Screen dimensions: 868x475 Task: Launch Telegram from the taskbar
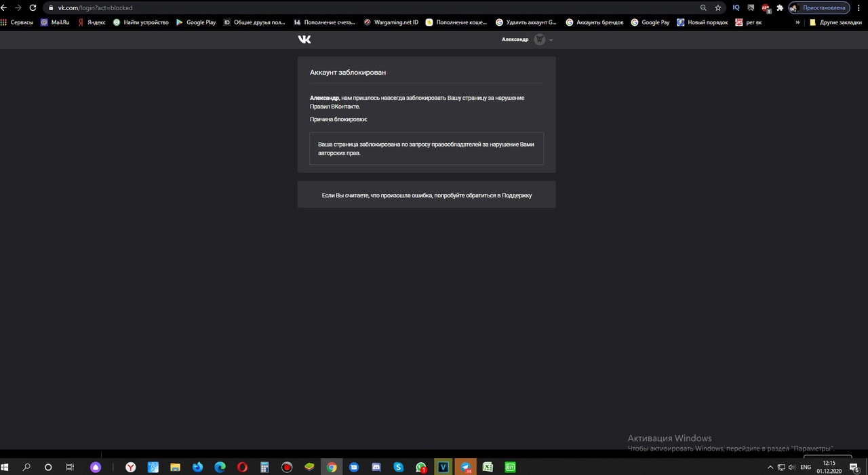[x=466, y=467]
